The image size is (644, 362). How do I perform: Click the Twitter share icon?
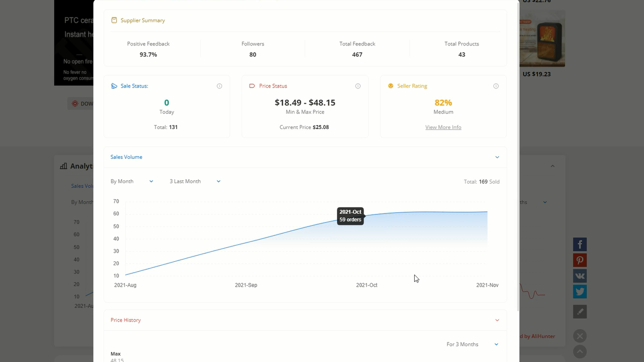(579, 292)
